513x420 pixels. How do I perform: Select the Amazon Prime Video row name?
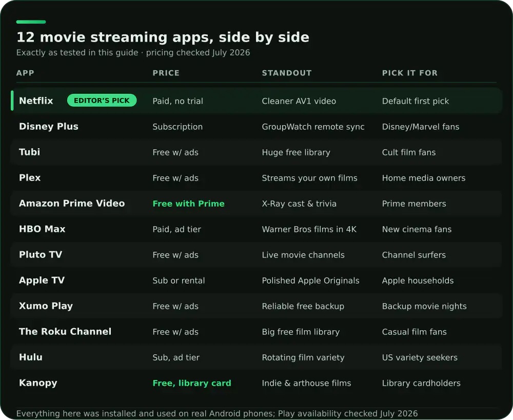tap(72, 203)
